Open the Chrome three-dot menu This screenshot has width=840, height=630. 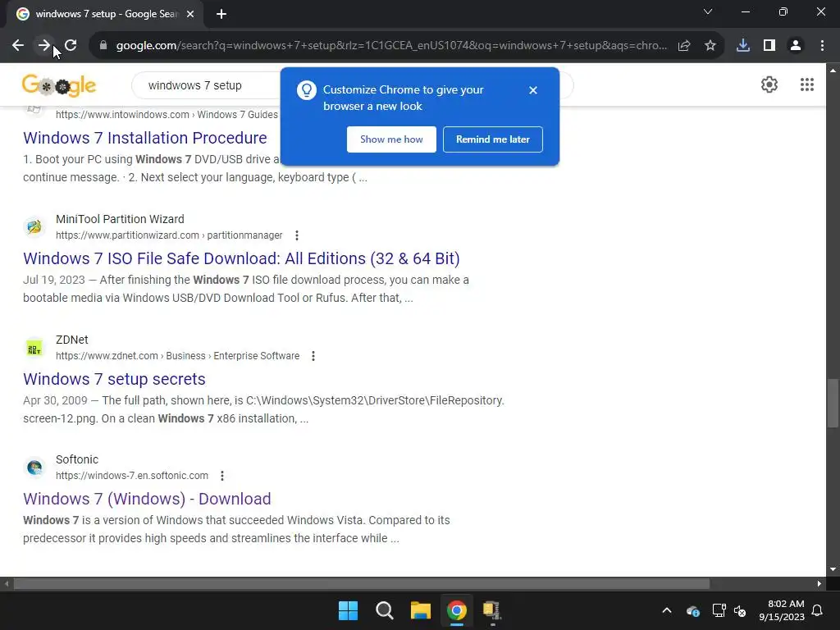tap(822, 46)
